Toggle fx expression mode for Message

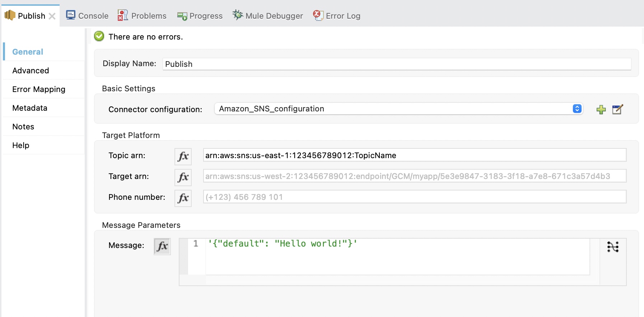162,246
